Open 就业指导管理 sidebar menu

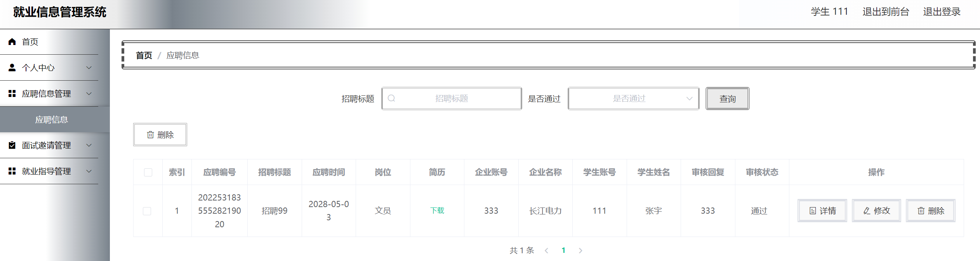tap(49, 171)
